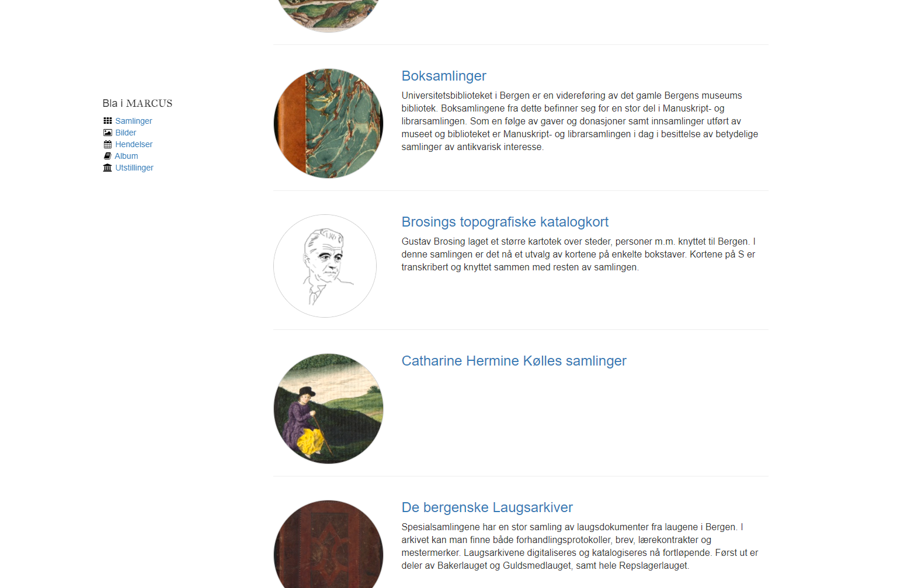Open the Boksamlinger collection title
This screenshot has height=588, width=897.
click(444, 76)
